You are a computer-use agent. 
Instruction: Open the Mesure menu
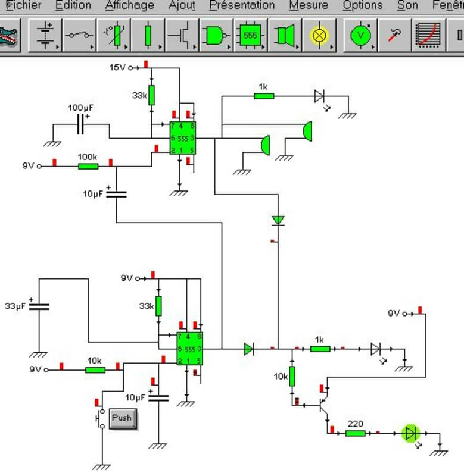click(x=308, y=5)
